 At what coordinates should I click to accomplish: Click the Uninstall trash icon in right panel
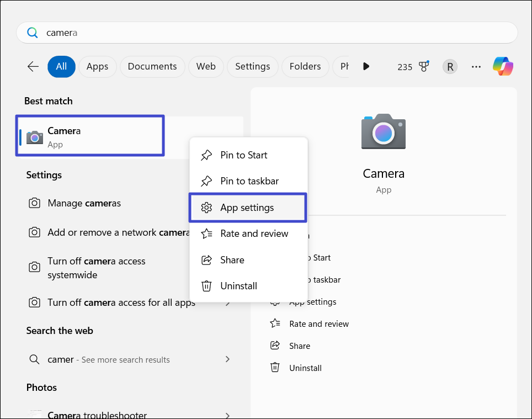coord(275,368)
